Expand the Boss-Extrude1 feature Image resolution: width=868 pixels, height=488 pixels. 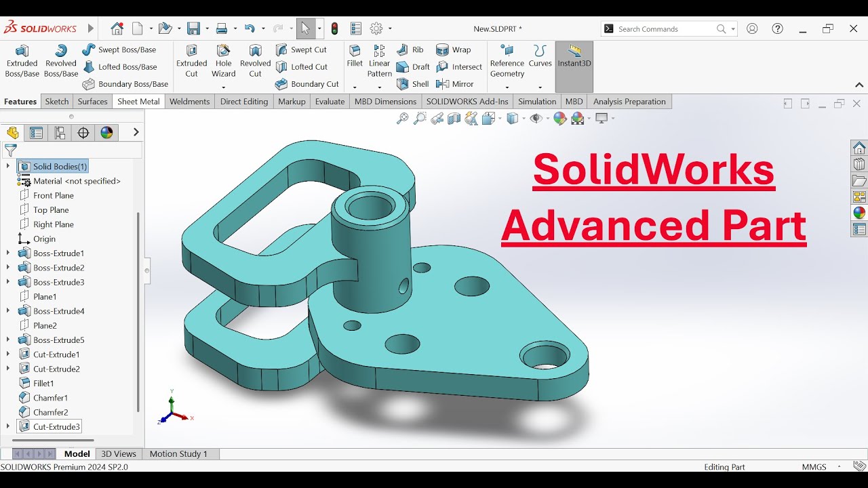[x=8, y=253]
